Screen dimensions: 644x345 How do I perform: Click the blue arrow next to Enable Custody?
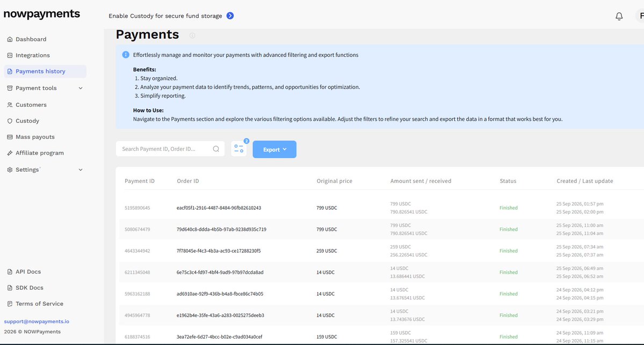pyautogui.click(x=230, y=16)
